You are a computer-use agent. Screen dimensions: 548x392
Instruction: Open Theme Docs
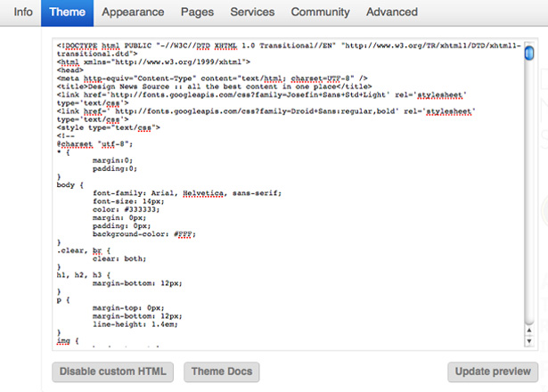click(x=222, y=372)
